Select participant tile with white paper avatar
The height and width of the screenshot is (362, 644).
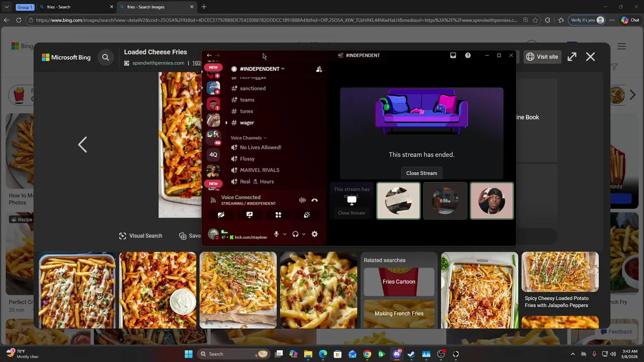coord(398,201)
